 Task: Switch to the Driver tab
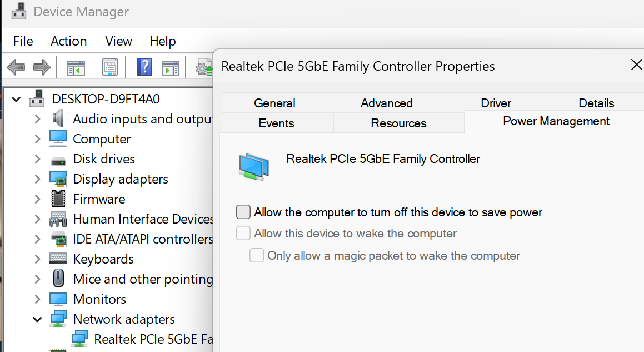496,103
